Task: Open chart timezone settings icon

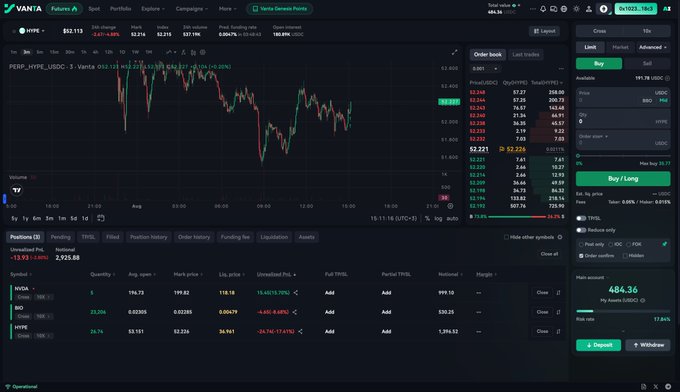Action: [x=450, y=206]
